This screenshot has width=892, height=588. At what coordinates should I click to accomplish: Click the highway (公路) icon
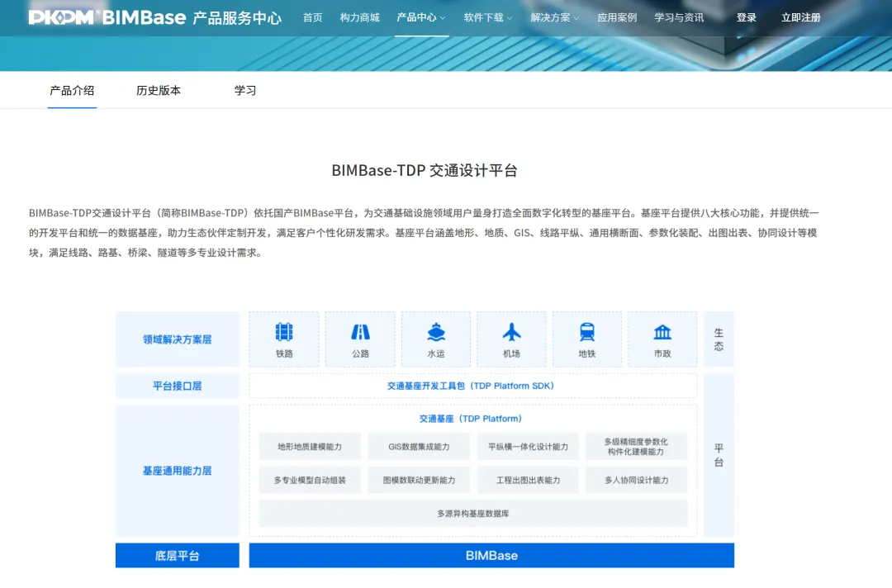(360, 332)
